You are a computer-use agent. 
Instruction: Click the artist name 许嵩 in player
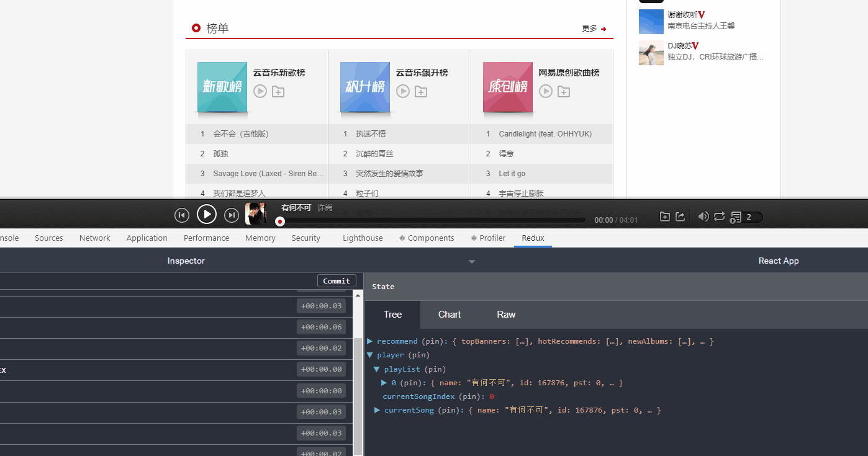pos(325,208)
